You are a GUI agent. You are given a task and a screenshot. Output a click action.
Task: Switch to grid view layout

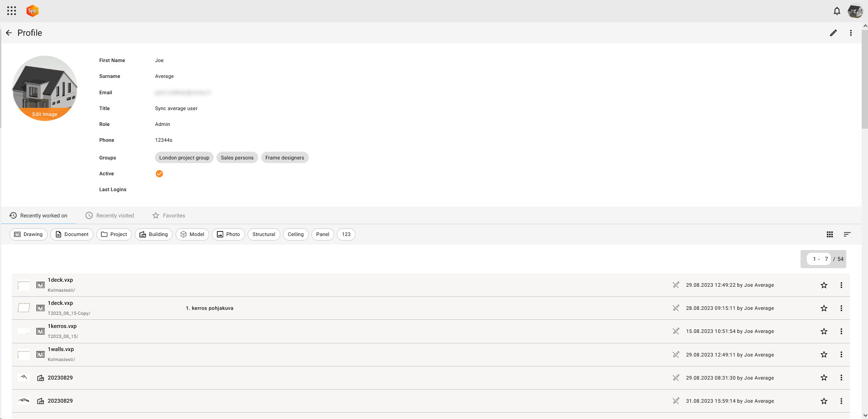830,234
